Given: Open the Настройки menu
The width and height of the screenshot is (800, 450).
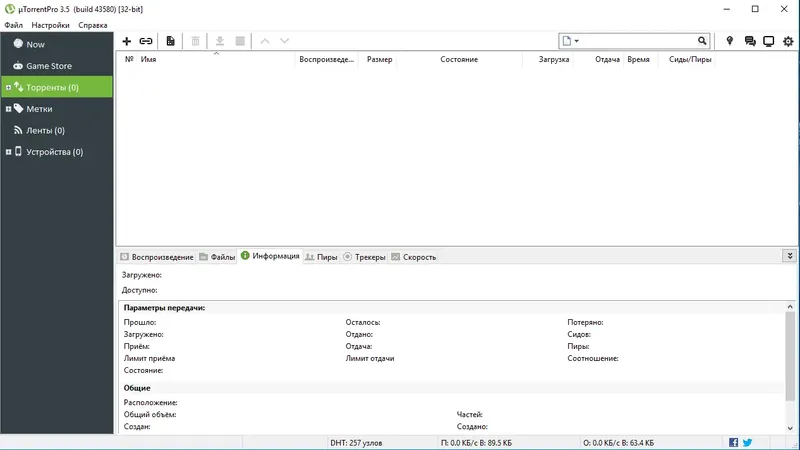Looking at the screenshot, I should (51, 25).
